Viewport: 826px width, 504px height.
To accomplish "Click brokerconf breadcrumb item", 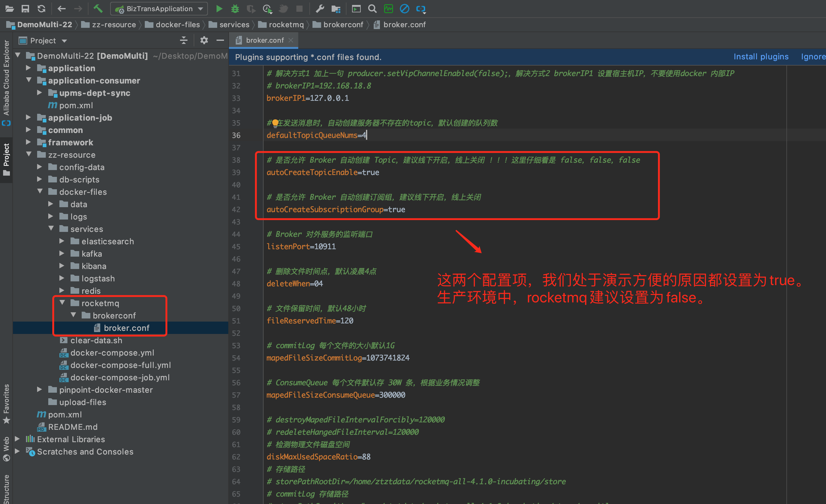I will point(338,24).
